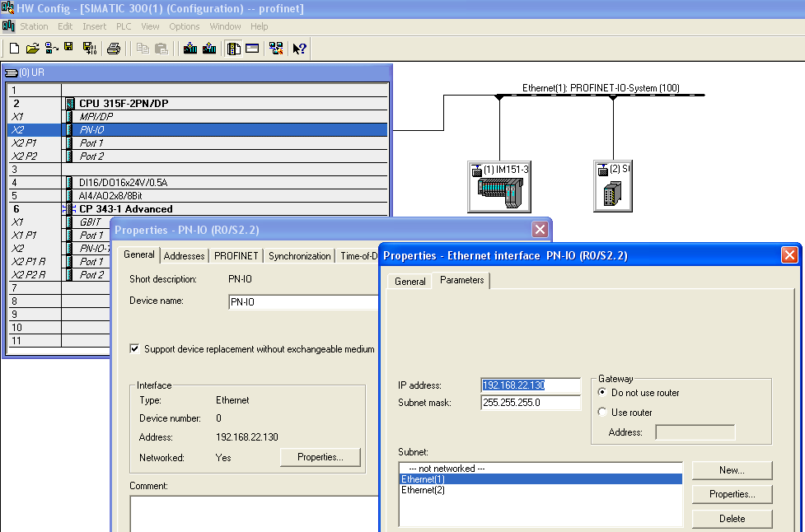
Task: Click the New station toolbar icon
Action: point(14,49)
